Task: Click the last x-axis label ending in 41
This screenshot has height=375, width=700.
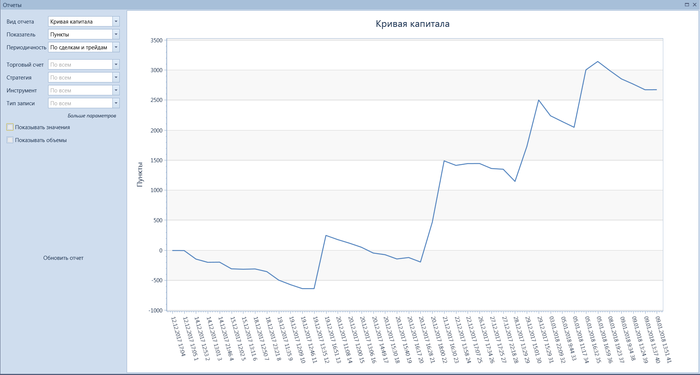Action: pyautogui.click(x=662, y=339)
